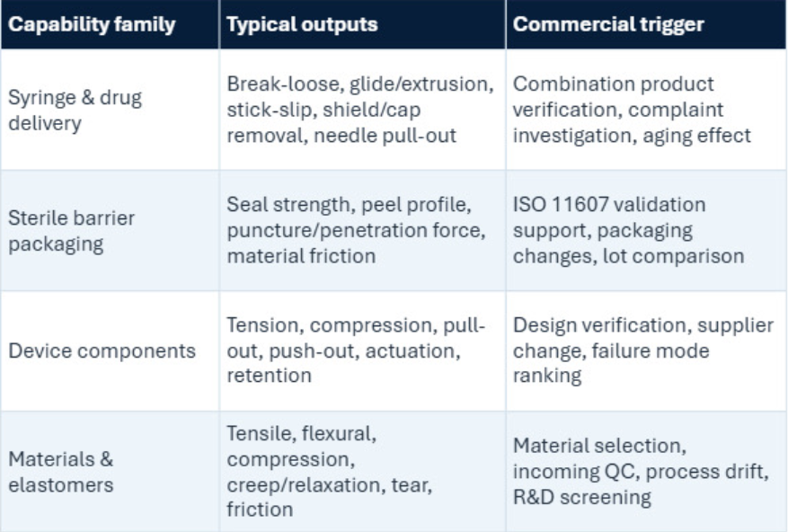Click the 'R&D screening' text
This screenshot has height=532, width=788.
coord(582,497)
